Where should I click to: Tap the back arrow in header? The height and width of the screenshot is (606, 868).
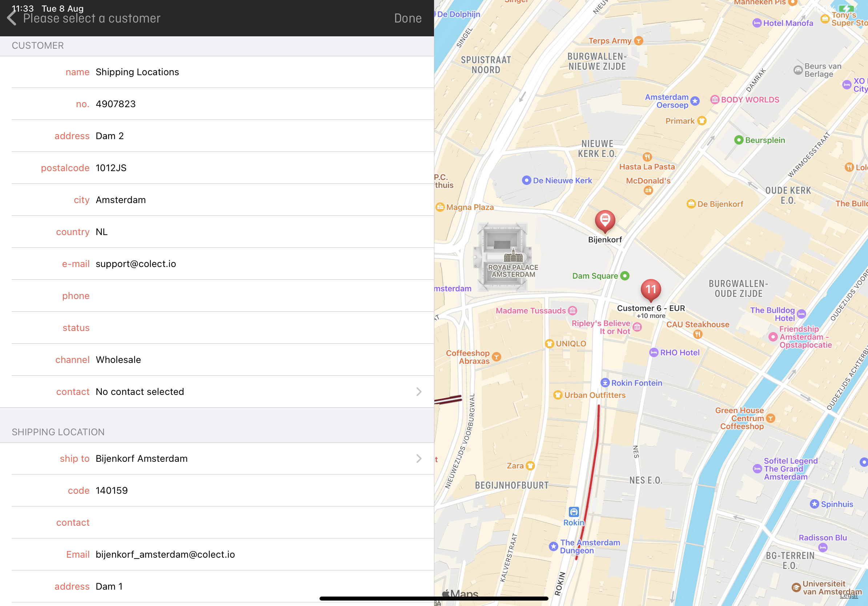12,18
